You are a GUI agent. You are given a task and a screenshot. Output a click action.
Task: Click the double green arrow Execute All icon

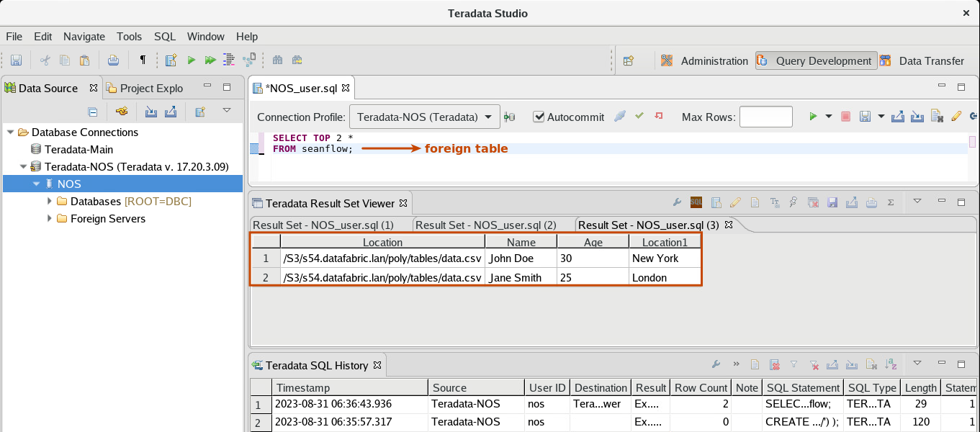tap(210, 60)
